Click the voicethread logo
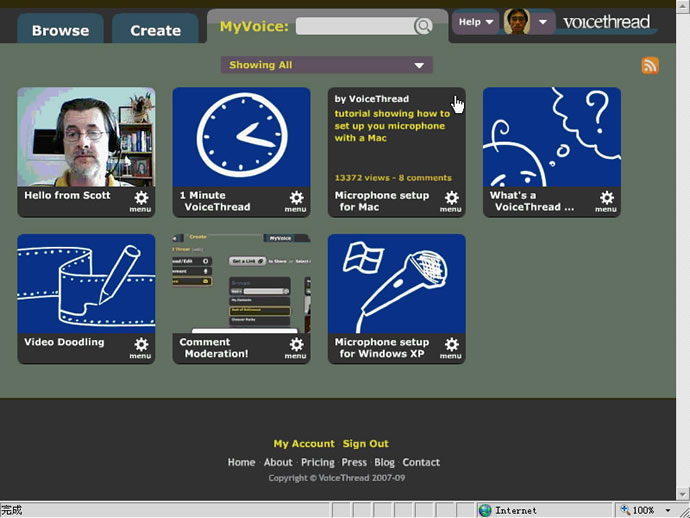690x518 pixels. (606, 22)
